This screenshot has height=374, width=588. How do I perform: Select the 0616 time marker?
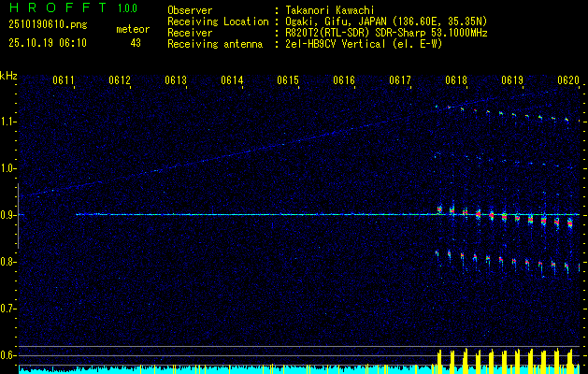click(x=344, y=81)
